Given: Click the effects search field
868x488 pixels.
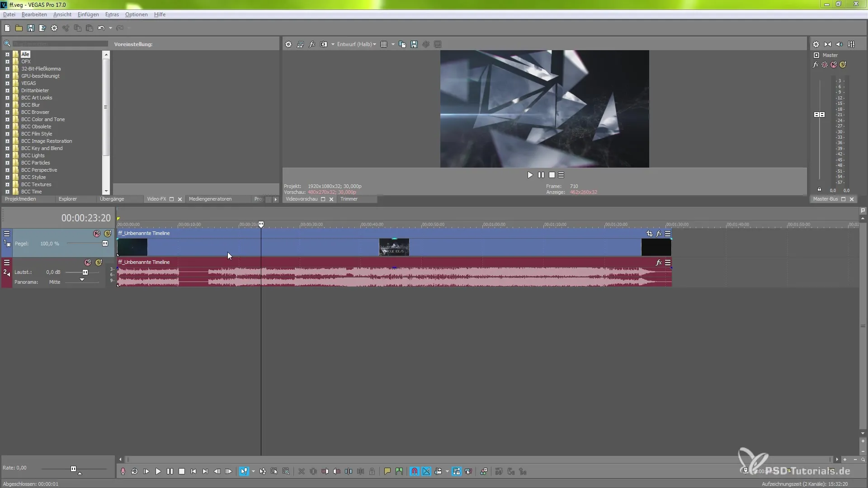Looking at the screenshot, I should pyautogui.click(x=60, y=44).
